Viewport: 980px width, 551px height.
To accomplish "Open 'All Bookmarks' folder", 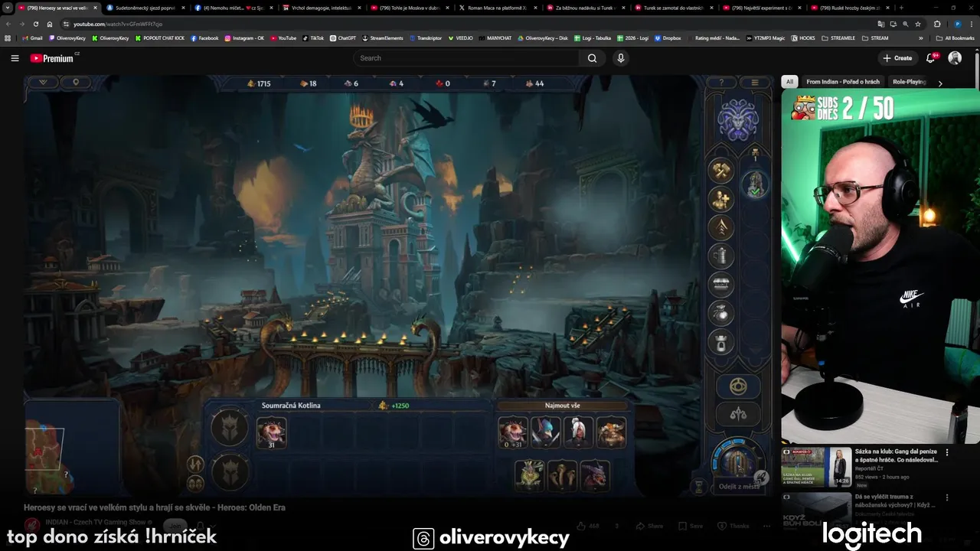I will coord(955,37).
